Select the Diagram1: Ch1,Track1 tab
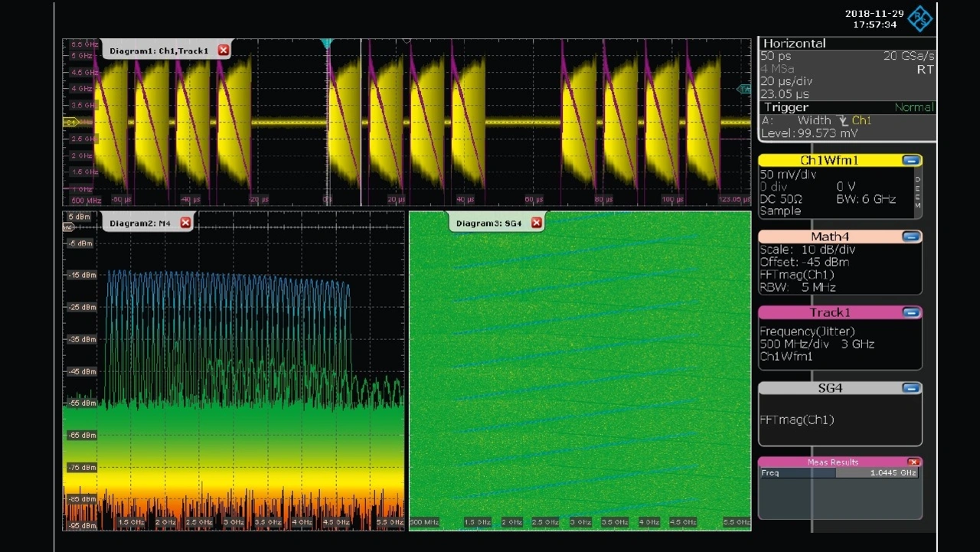This screenshot has width=980, height=552. 158,51
